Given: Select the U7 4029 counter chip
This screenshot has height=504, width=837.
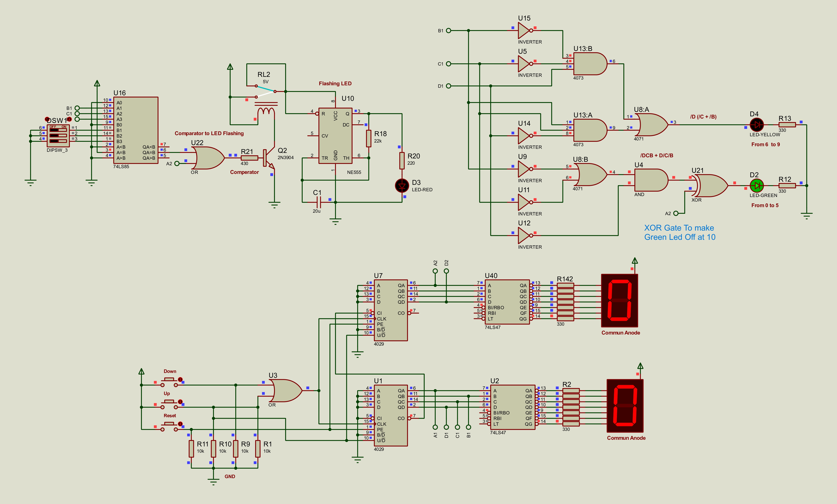Looking at the screenshot, I should click(x=391, y=310).
